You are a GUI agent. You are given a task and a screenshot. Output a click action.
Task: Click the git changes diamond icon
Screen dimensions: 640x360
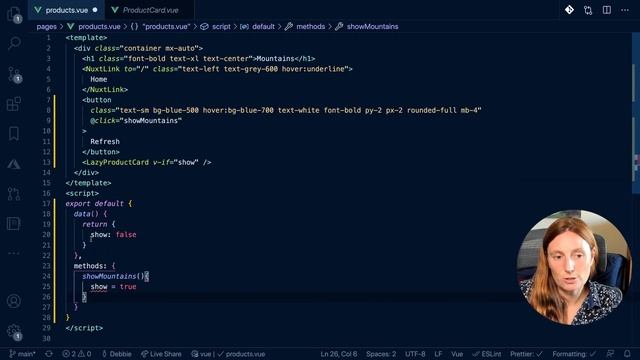pyautogui.click(x=569, y=10)
